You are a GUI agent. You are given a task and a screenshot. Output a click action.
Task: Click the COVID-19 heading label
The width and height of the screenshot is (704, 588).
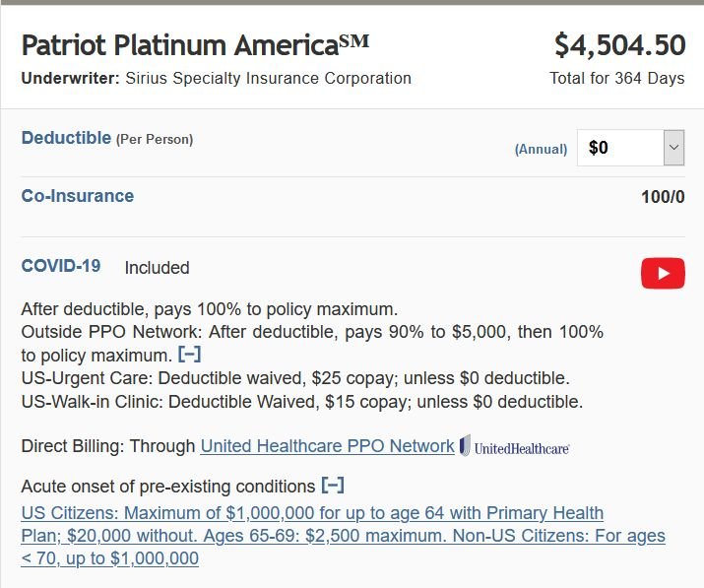pos(61,266)
